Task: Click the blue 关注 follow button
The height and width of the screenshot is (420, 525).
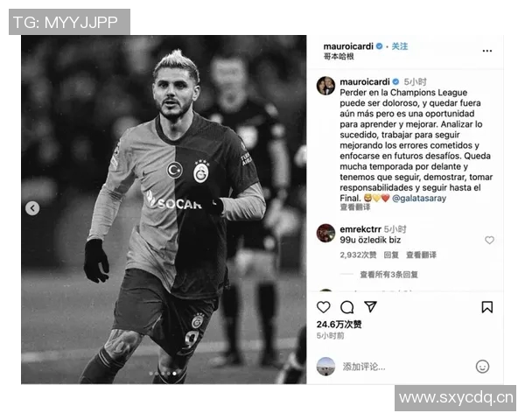Action: pos(400,46)
